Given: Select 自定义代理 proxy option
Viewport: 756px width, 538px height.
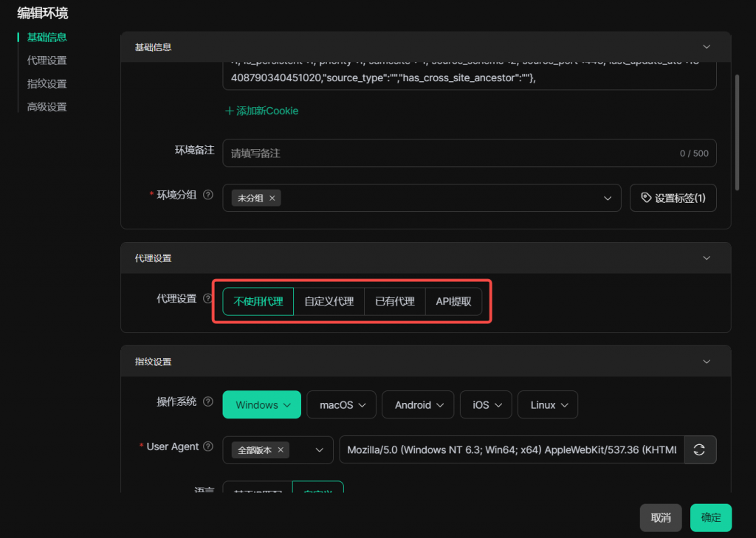Looking at the screenshot, I should pos(329,301).
